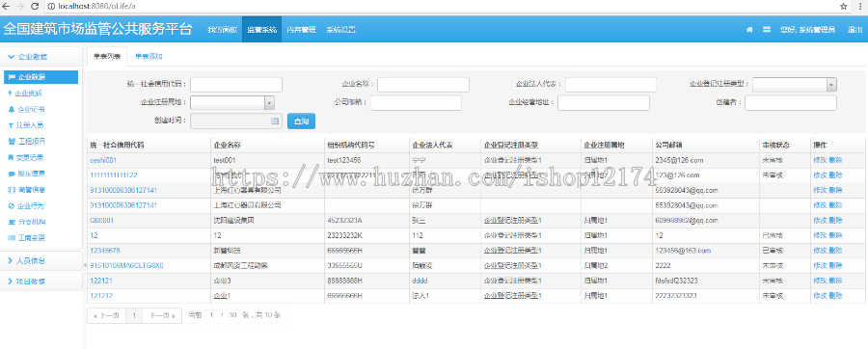Select 监管系统 in the top navigation

pyautogui.click(x=261, y=30)
